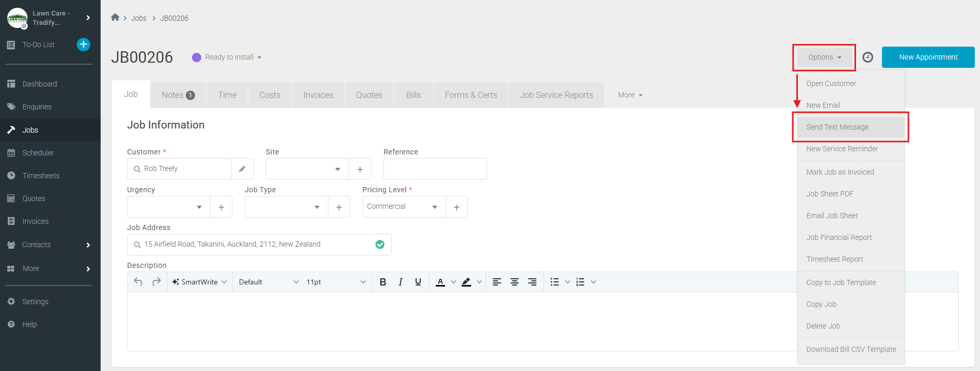The width and height of the screenshot is (980, 371).
Task: Open job history clock icon
Action: pyautogui.click(x=867, y=57)
